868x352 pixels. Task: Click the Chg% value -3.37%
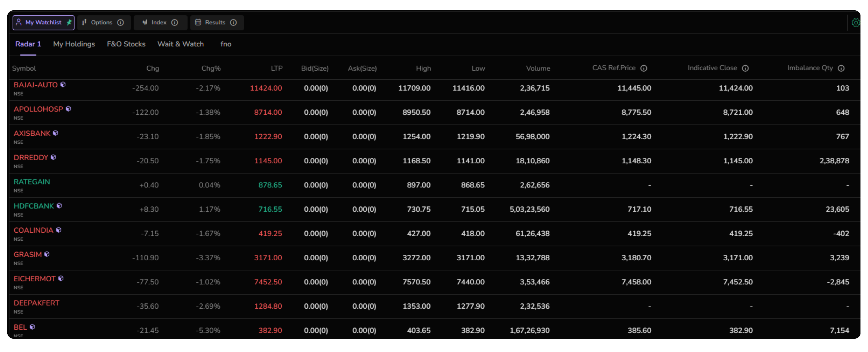pyautogui.click(x=208, y=258)
